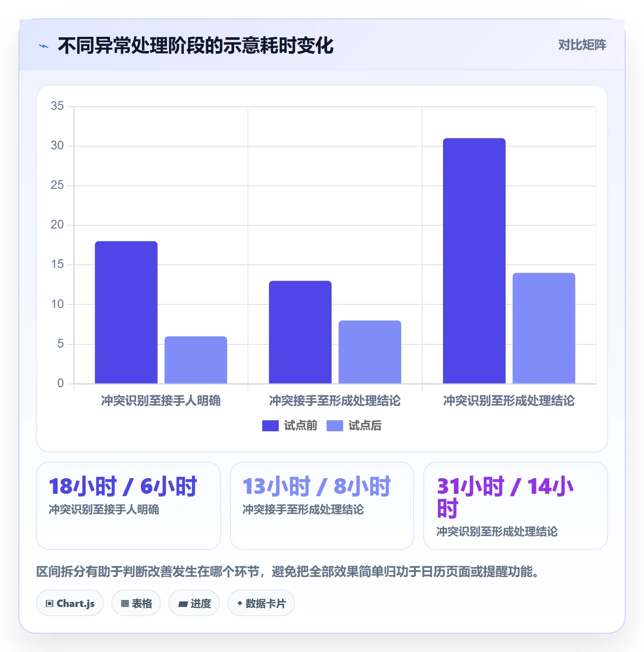Click the 试点后 bar for 冲突识别至接手人明确
This screenshot has width=644, height=652.
coord(196,360)
